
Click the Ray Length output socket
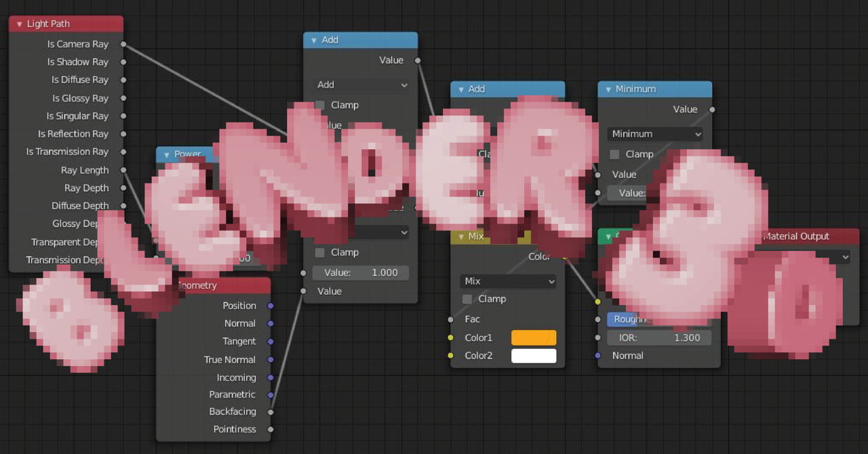[x=123, y=170]
